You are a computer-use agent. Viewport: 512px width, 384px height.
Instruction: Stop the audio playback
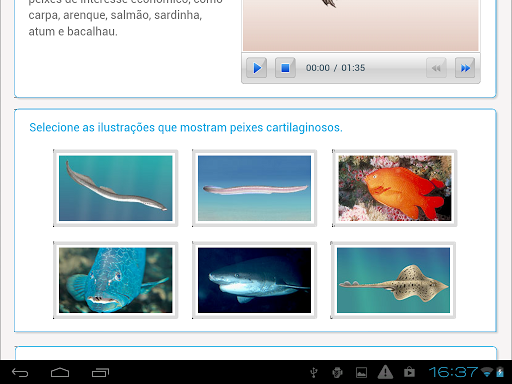click(285, 68)
